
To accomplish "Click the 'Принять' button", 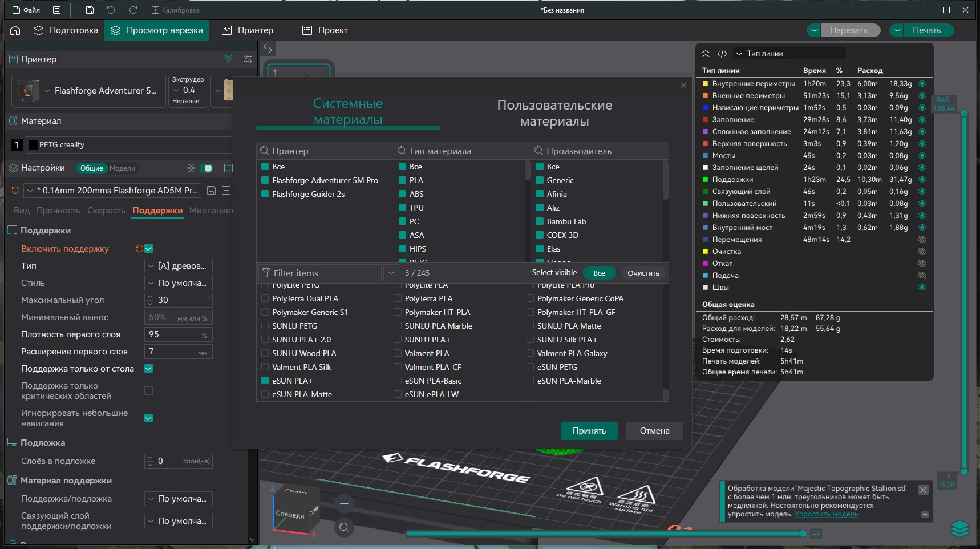I will point(589,431).
